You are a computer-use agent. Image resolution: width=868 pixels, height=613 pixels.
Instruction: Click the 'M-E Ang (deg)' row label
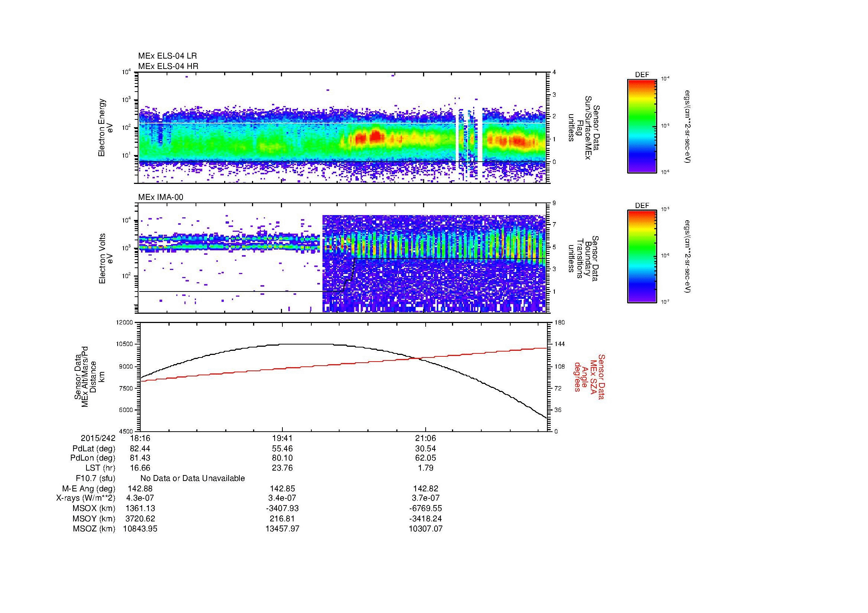coord(89,488)
